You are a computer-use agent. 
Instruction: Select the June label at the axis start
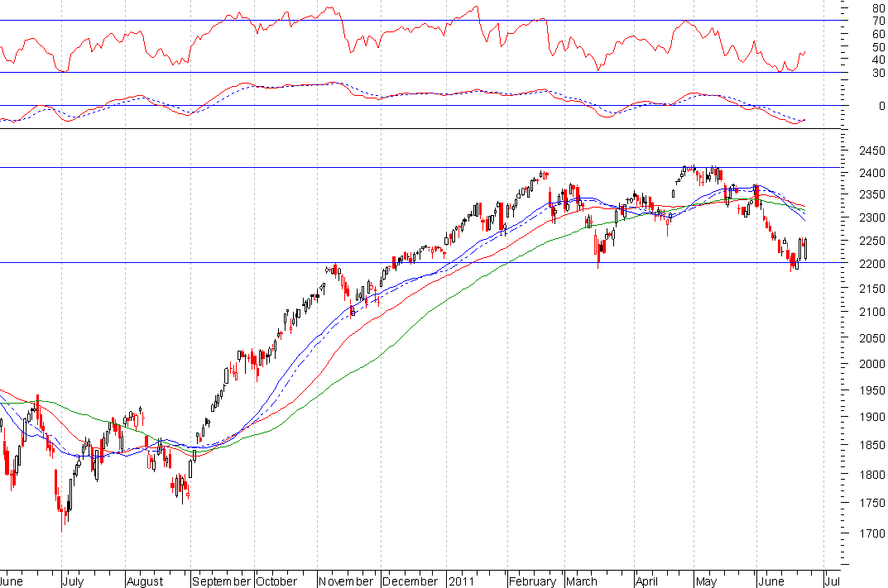pyautogui.click(x=12, y=581)
